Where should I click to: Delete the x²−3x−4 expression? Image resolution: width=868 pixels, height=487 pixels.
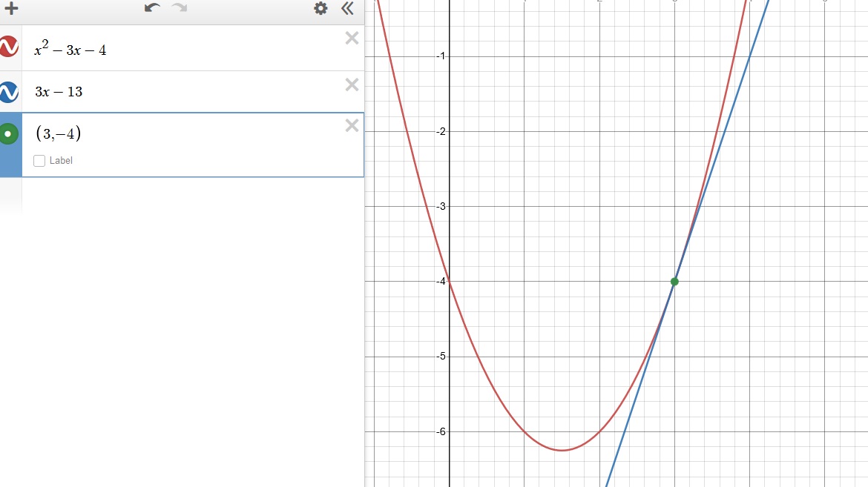(x=352, y=39)
